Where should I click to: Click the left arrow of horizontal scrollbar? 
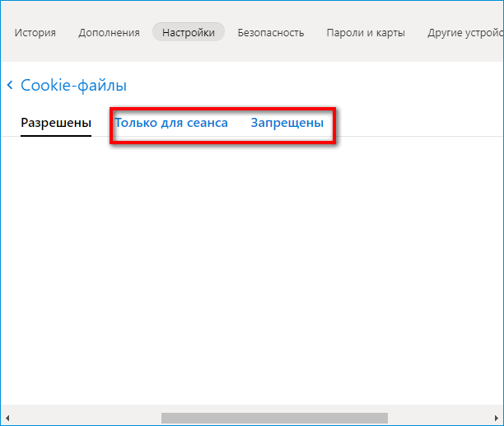(x=7, y=418)
